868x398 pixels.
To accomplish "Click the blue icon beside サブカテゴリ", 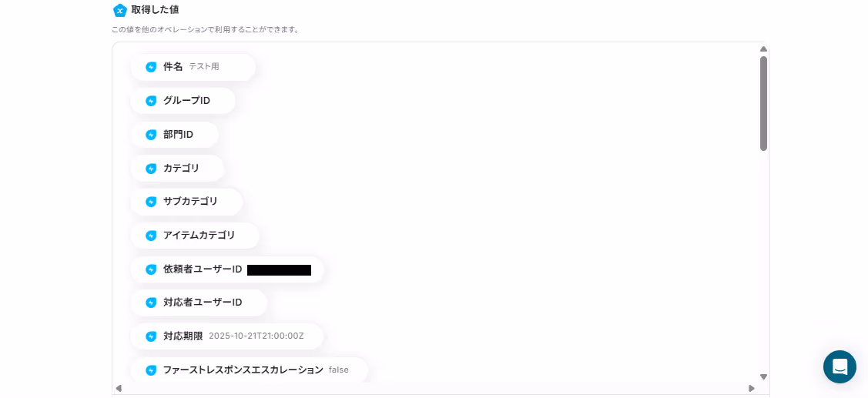I will 151,202.
